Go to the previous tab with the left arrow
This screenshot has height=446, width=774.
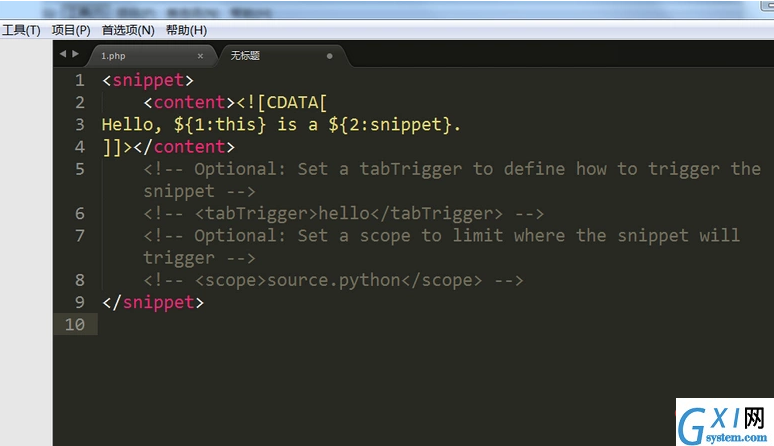click(63, 54)
